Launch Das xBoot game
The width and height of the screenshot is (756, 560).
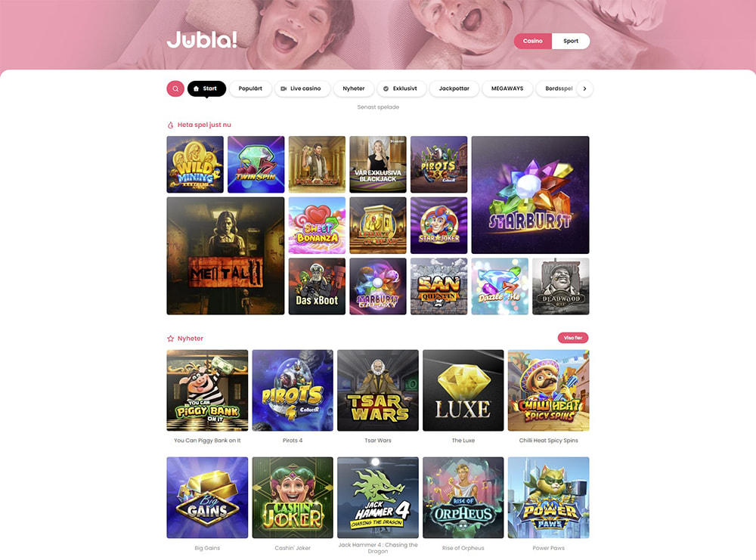317,286
